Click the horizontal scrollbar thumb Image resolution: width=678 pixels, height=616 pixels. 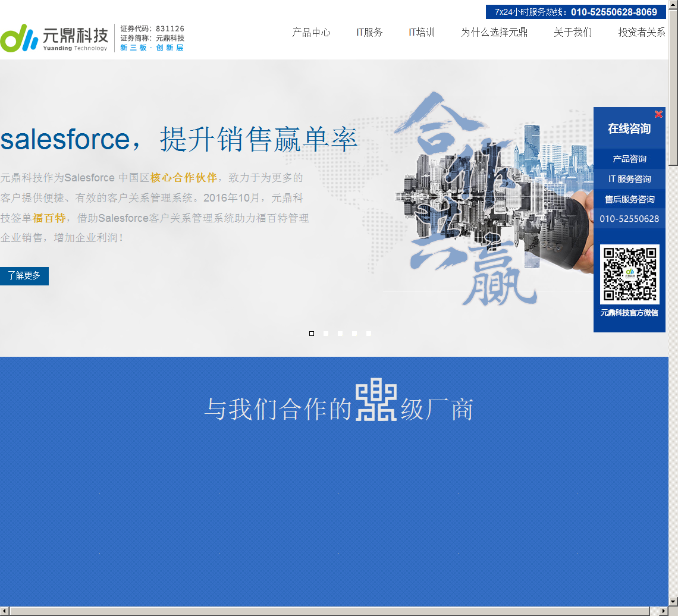[329, 611]
